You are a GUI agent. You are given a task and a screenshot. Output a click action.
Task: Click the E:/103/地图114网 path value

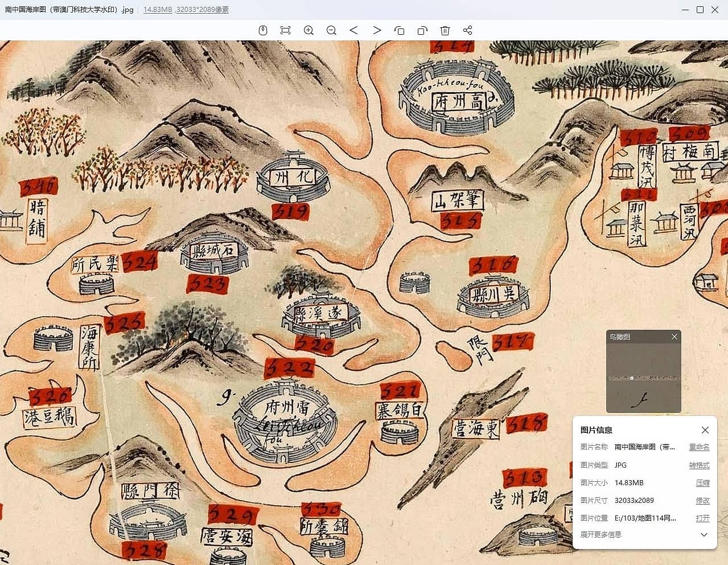[x=645, y=518]
